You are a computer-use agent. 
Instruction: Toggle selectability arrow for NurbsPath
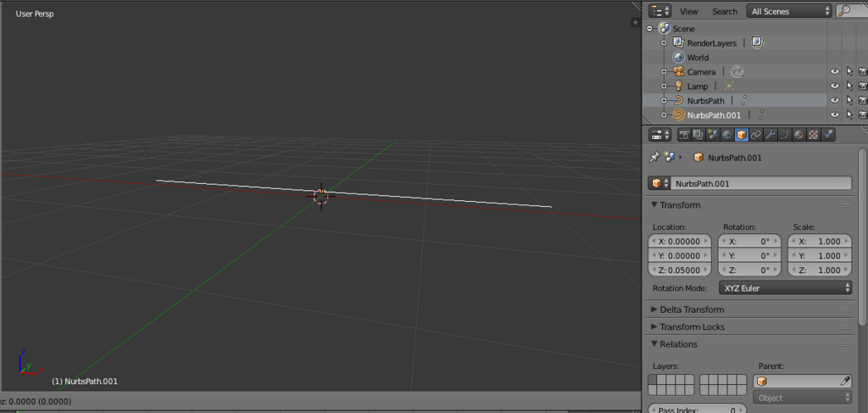(x=849, y=101)
